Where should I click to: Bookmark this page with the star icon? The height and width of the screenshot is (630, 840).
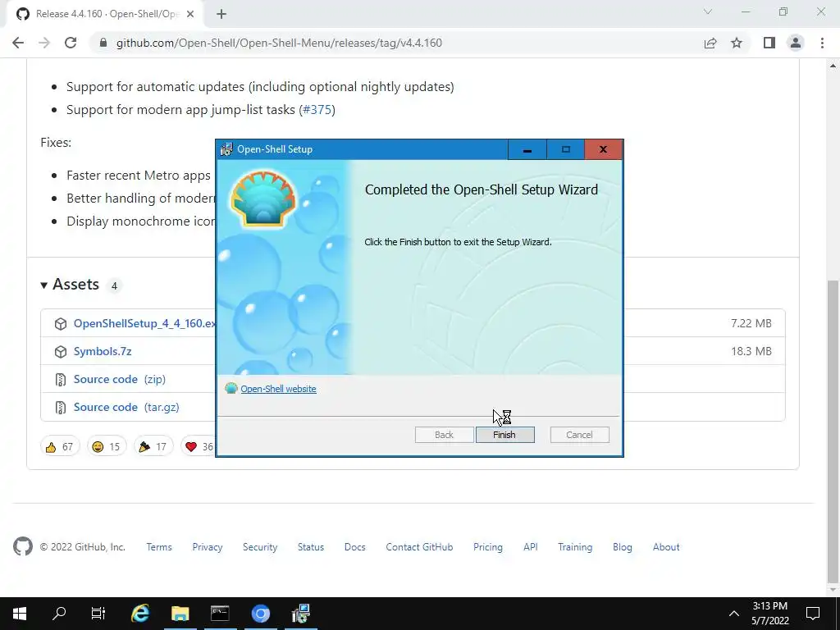coord(737,43)
